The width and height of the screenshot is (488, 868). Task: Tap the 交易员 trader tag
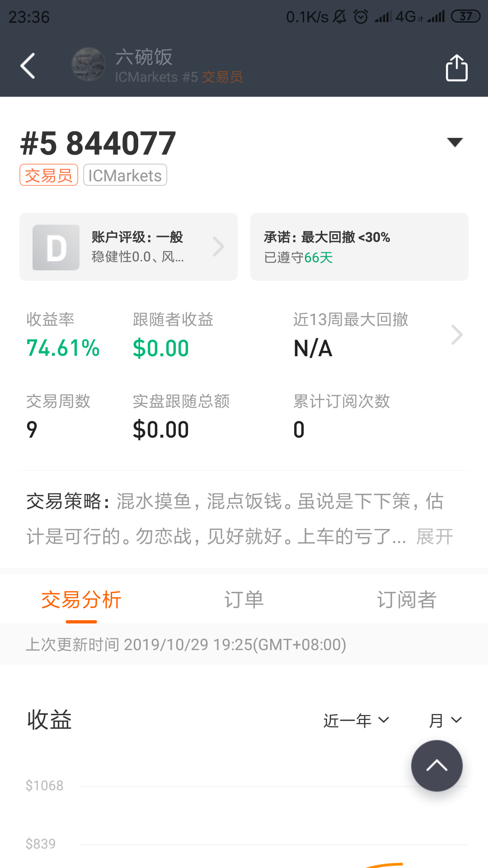[x=49, y=175]
